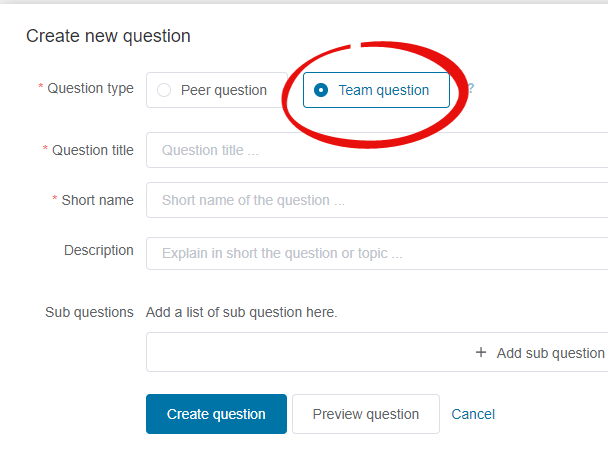Click the 'Add a list of sub question here' text
608x455 pixels.
click(x=242, y=312)
